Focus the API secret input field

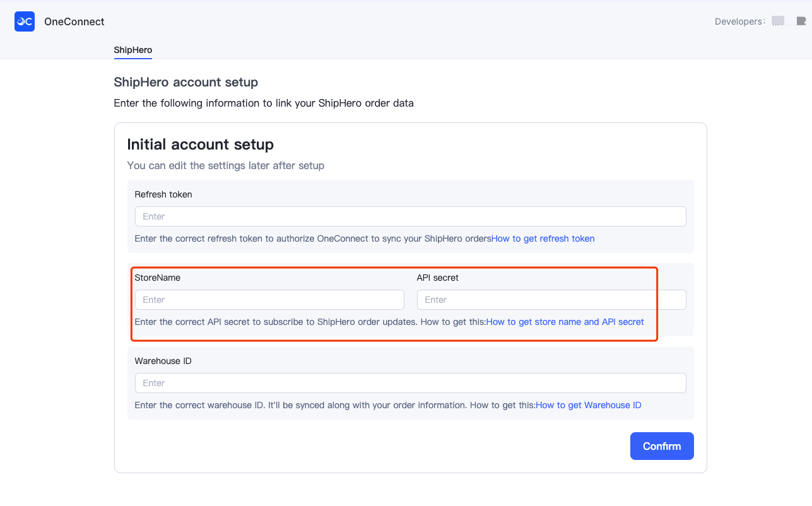pyautogui.click(x=551, y=300)
